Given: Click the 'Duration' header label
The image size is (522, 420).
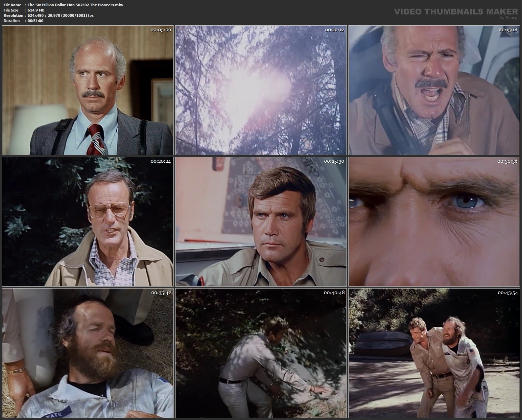Looking at the screenshot, I should coord(12,21).
